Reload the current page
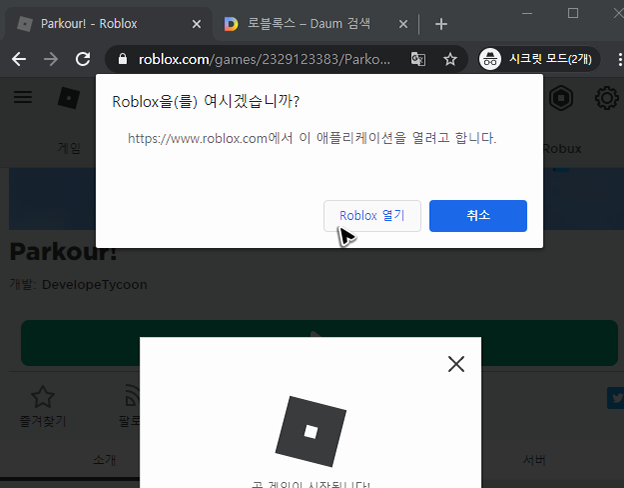This screenshot has height=488, width=624. (x=83, y=59)
